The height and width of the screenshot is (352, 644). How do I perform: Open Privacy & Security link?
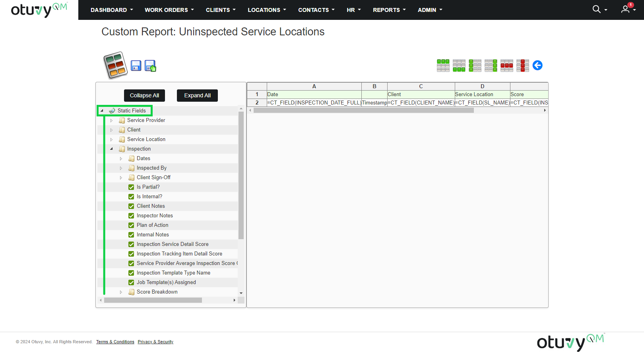pyautogui.click(x=155, y=342)
